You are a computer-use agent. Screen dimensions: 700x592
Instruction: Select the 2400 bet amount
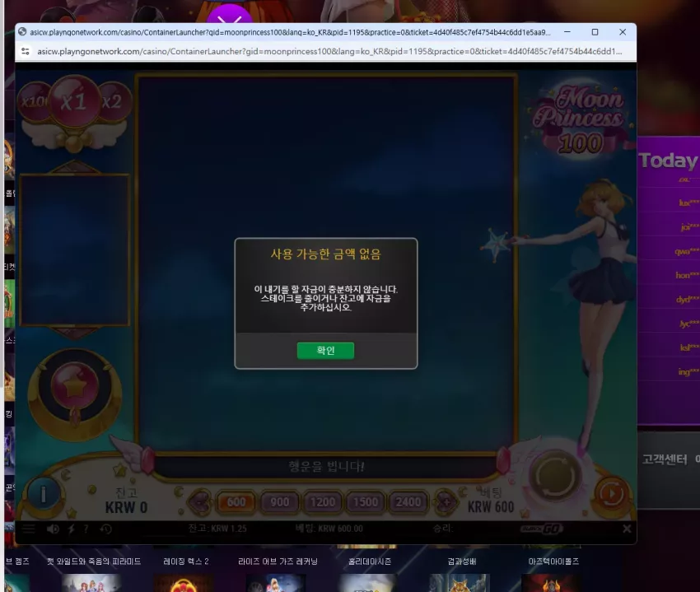coord(408,502)
